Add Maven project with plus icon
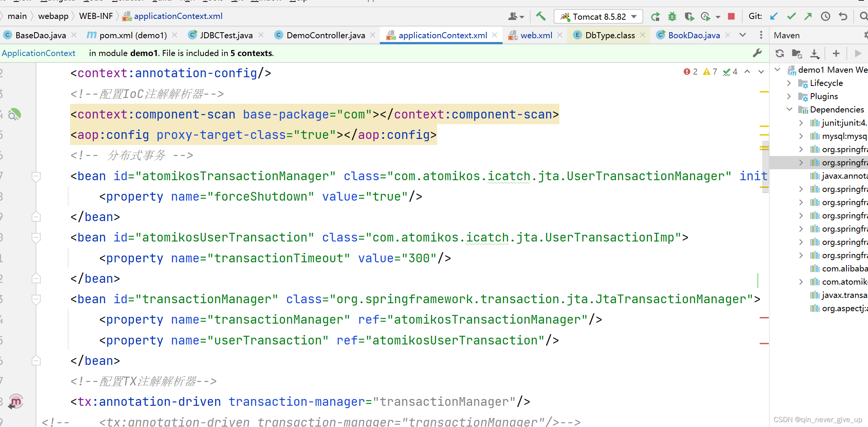868x427 pixels. point(836,53)
